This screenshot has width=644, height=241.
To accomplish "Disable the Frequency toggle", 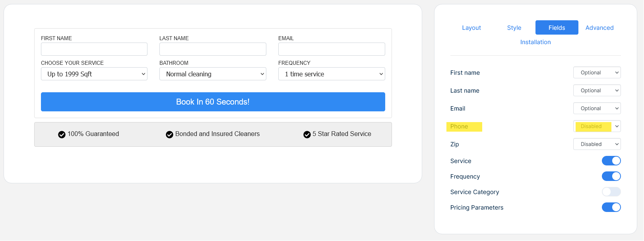I will pyautogui.click(x=611, y=176).
